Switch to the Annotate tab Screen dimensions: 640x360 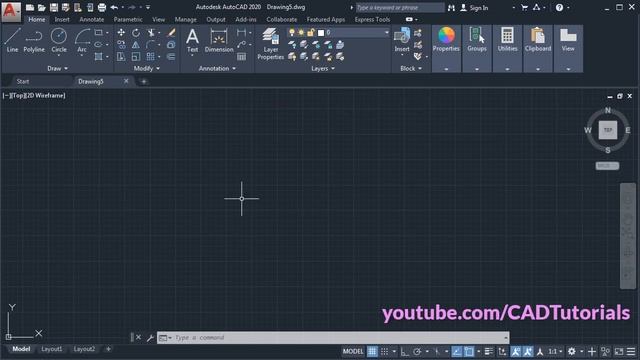91,19
